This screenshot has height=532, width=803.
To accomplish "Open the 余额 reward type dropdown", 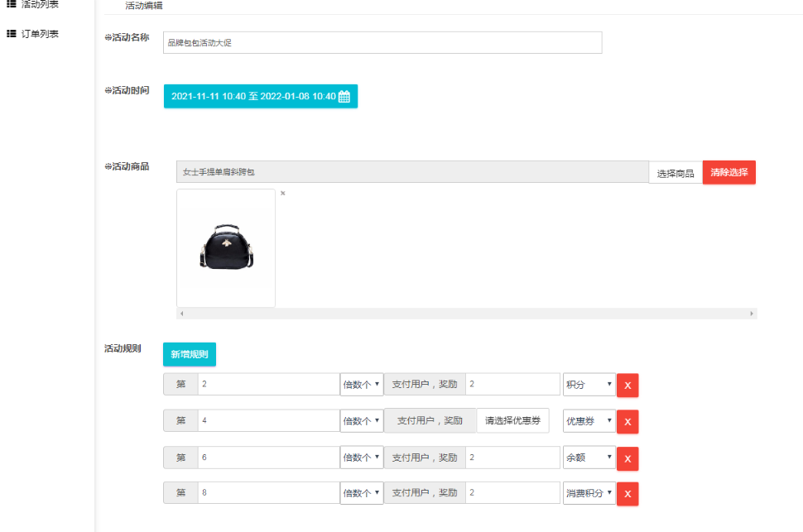I will 589,458.
